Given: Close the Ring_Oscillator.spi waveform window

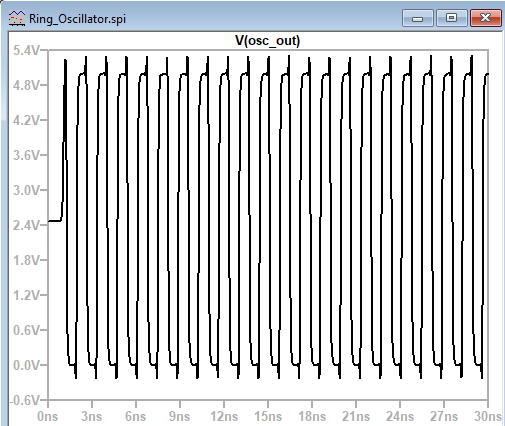Looking at the screenshot, I should (486, 18).
